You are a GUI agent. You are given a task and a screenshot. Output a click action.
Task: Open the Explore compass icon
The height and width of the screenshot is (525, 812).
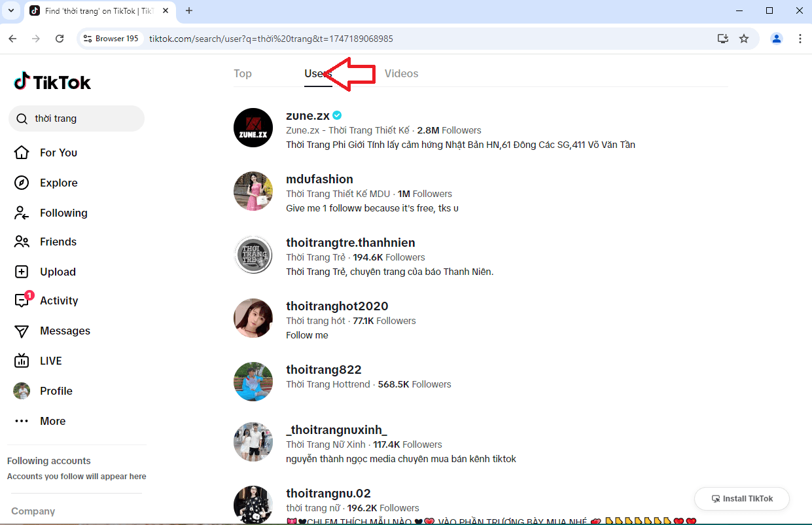(22, 183)
